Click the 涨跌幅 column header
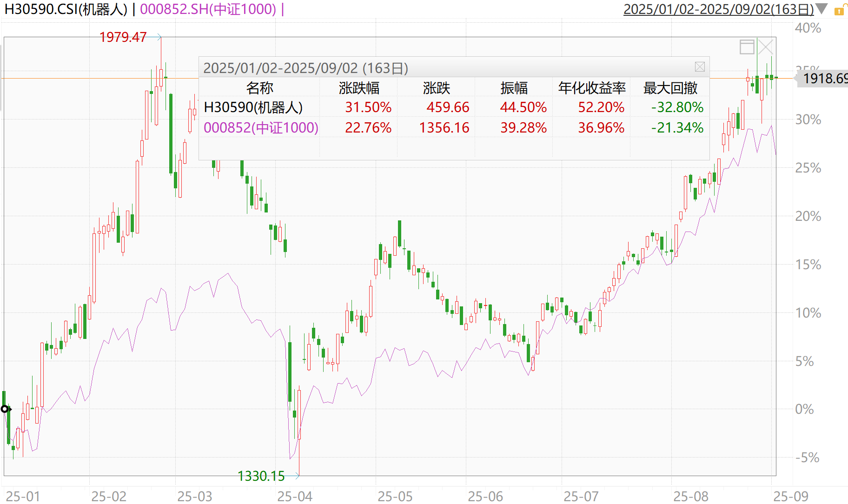 (x=359, y=88)
